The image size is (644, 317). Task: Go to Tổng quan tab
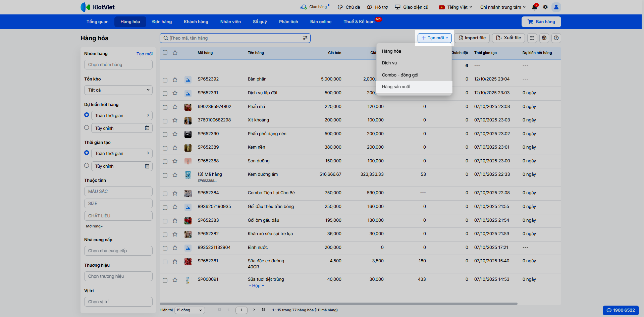(98, 22)
